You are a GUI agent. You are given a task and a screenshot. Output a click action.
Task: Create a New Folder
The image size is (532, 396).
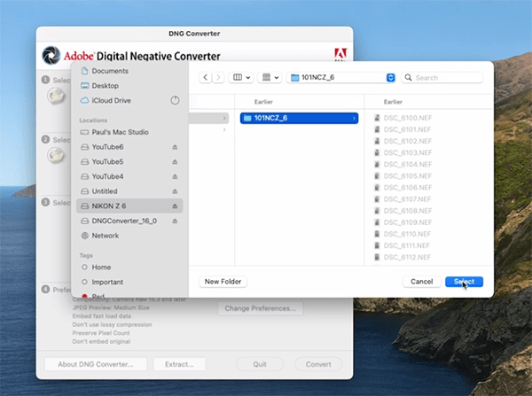pos(223,282)
